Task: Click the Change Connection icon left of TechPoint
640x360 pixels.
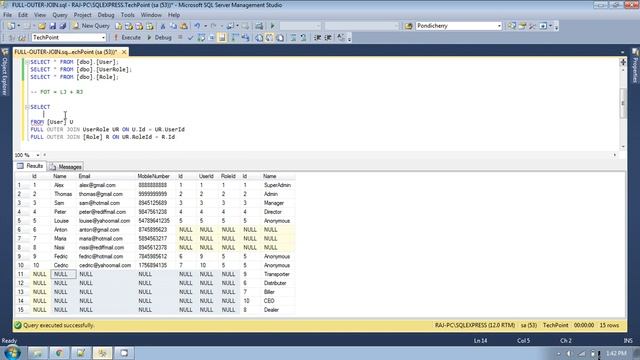Action: pyautogui.click(x=22, y=38)
